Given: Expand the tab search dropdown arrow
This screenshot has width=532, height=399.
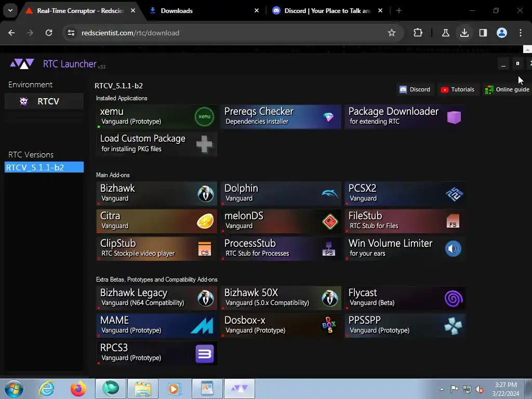Looking at the screenshot, I should (10, 10).
